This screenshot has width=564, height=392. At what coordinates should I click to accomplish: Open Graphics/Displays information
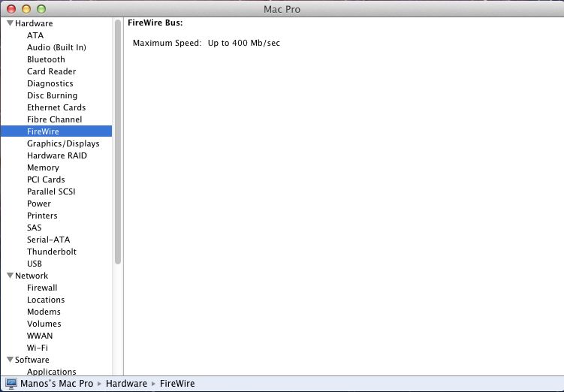tap(63, 143)
